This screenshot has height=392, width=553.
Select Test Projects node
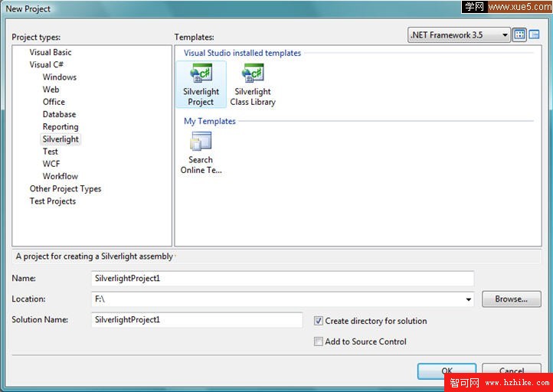(x=53, y=201)
